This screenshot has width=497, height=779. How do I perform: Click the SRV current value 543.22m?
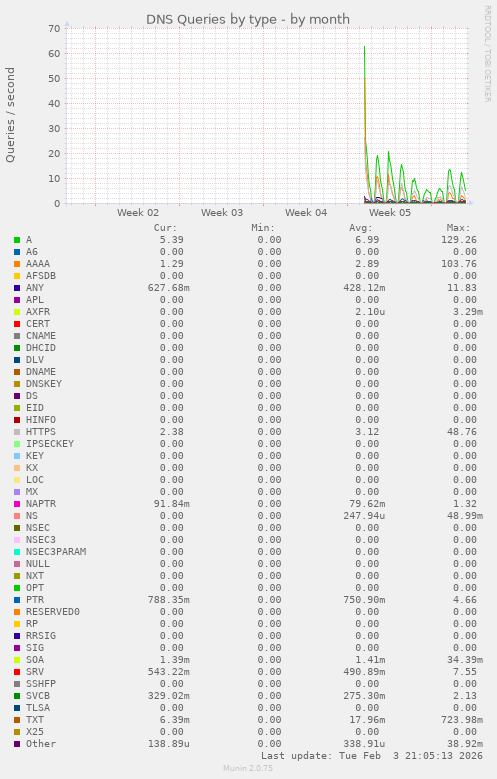tap(168, 672)
